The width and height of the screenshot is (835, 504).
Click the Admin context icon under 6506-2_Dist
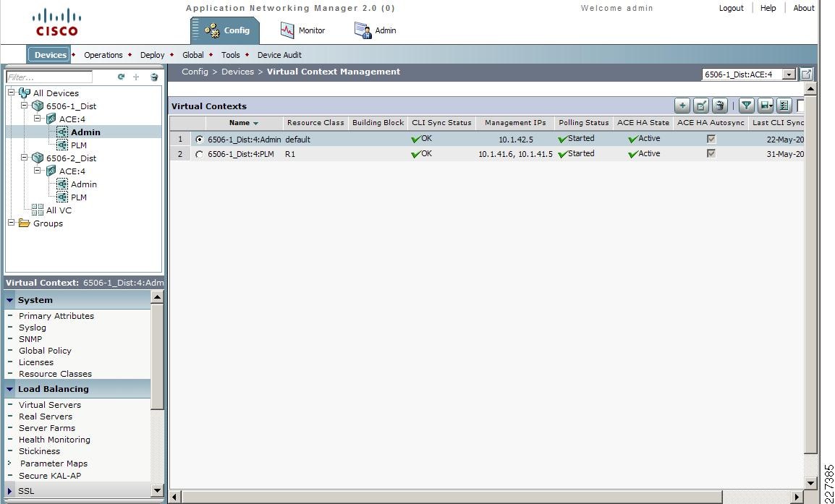(x=62, y=184)
